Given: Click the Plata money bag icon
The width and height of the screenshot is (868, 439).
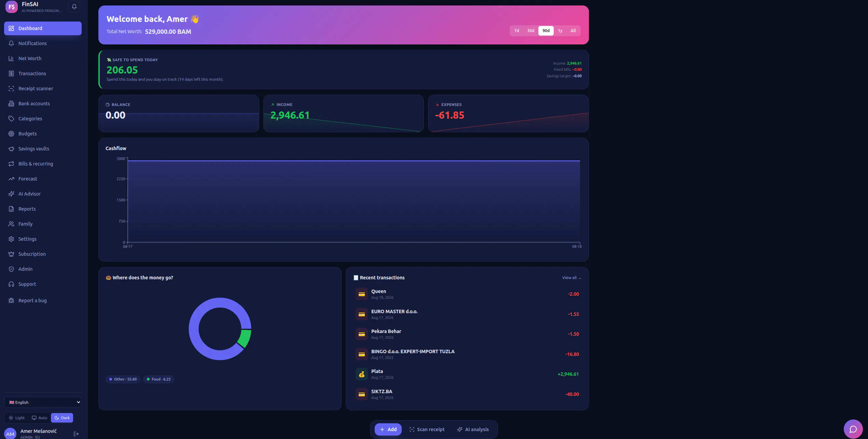Looking at the screenshot, I should 361,374.
